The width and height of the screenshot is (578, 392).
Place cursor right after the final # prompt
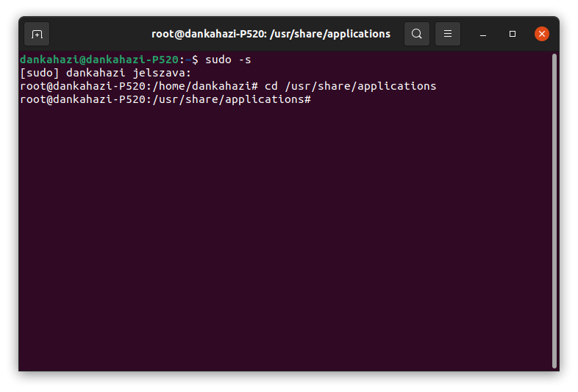pyautogui.click(x=315, y=99)
